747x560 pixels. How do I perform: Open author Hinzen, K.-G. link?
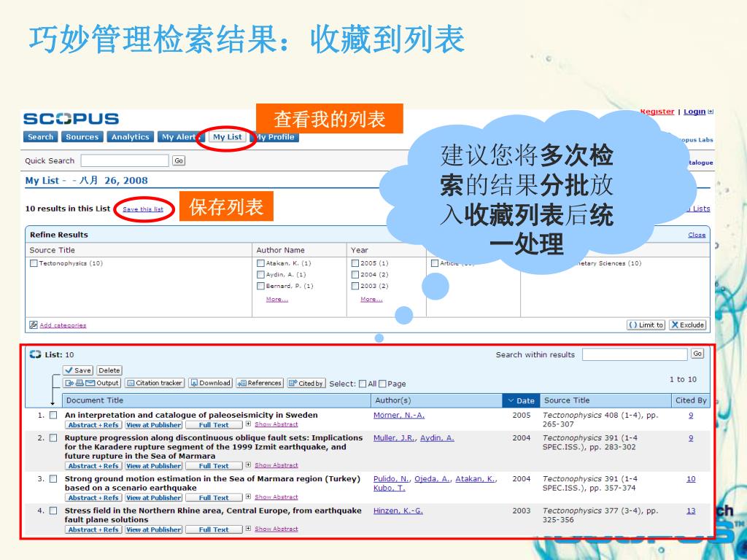[x=398, y=510]
